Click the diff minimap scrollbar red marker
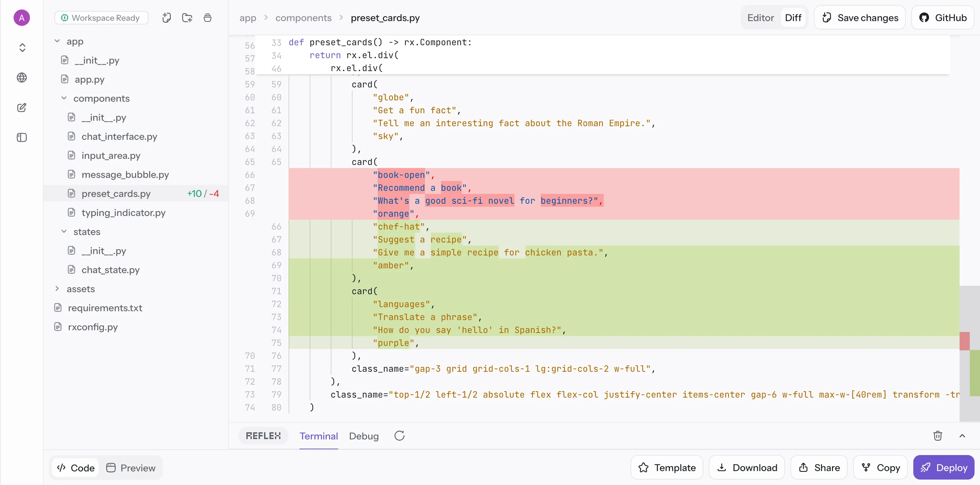Image resolution: width=980 pixels, height=485 pixels. (964, 341)
